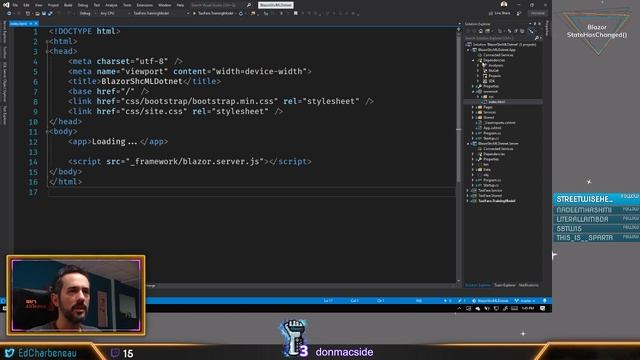Open the Project menu
The image size is (640, 360).
[53, 5]
